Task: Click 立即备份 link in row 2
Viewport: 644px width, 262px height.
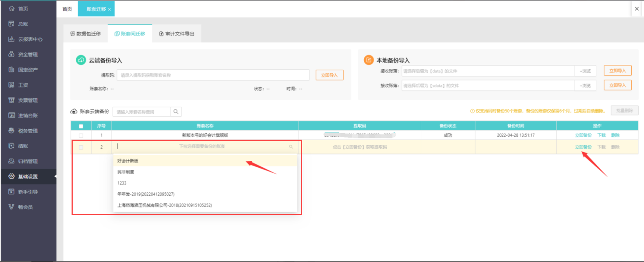Action: click(583, 147)
